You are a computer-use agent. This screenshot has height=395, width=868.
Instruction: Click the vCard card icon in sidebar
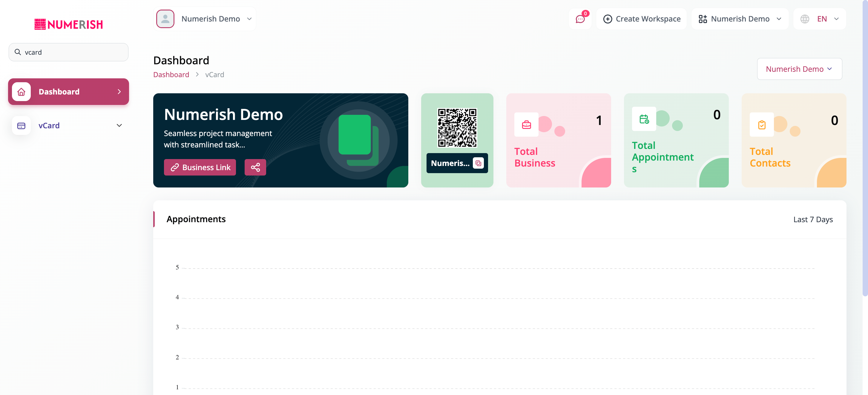tap(21, 126)
